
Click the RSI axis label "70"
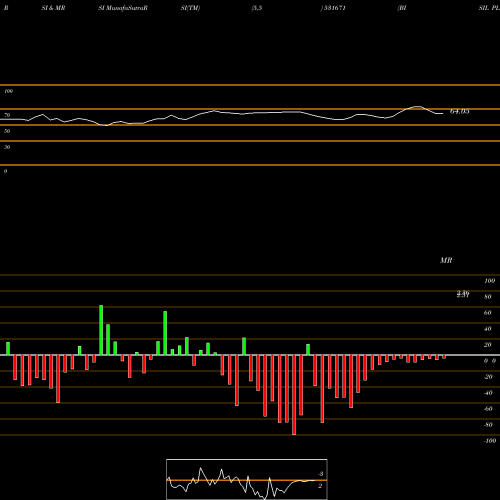pos(7,115)
